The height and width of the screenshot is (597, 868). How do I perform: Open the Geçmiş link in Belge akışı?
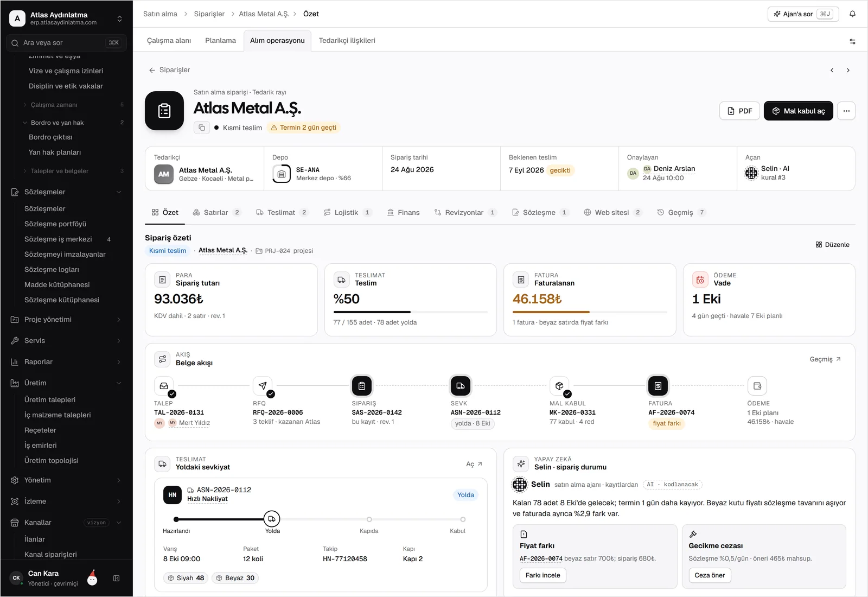825,359
